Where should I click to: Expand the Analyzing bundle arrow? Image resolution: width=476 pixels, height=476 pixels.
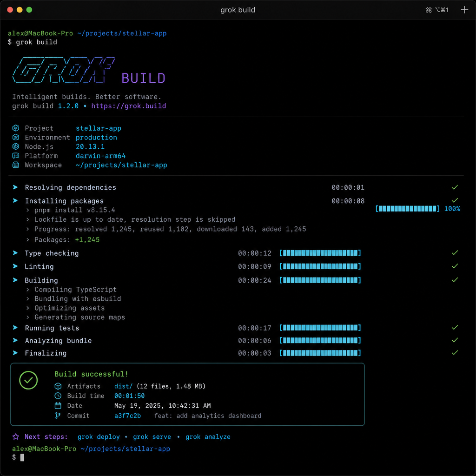click(15, 340)
